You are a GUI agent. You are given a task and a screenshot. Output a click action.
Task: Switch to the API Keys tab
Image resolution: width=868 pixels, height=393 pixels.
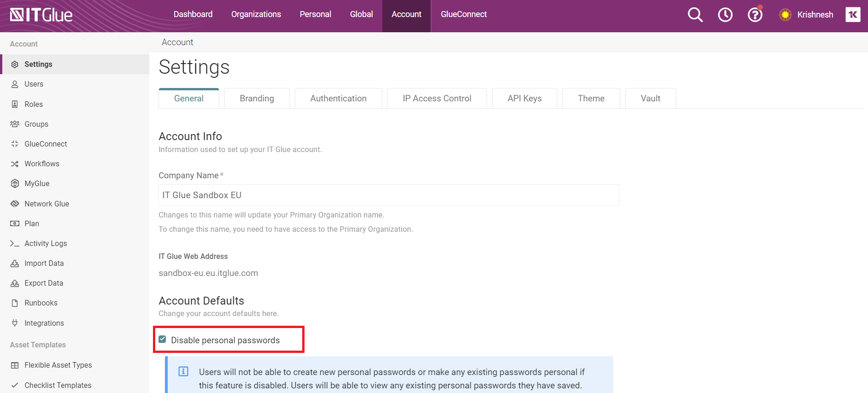click(525, 98)
